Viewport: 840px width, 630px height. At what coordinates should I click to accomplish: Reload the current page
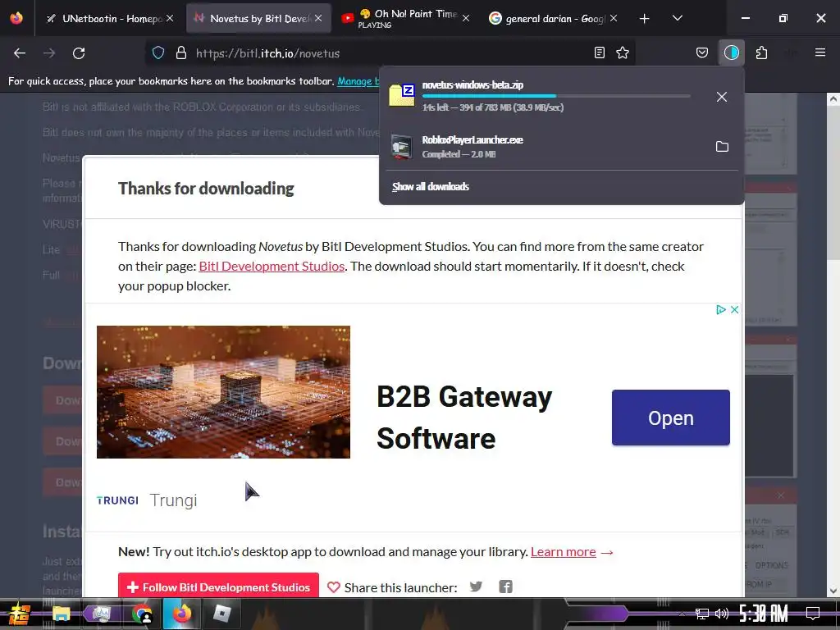79,53
